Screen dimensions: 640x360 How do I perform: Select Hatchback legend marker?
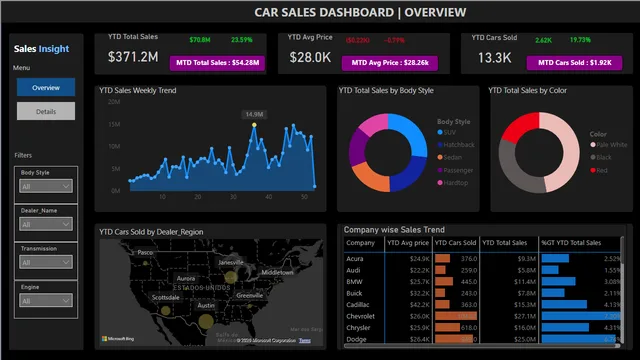[440, 144]
